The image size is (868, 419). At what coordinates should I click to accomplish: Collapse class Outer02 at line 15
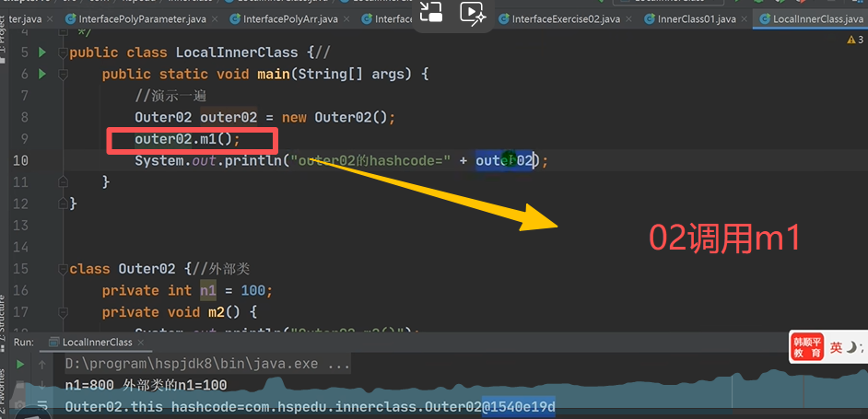pyautogui.click(x=63, y=269)
